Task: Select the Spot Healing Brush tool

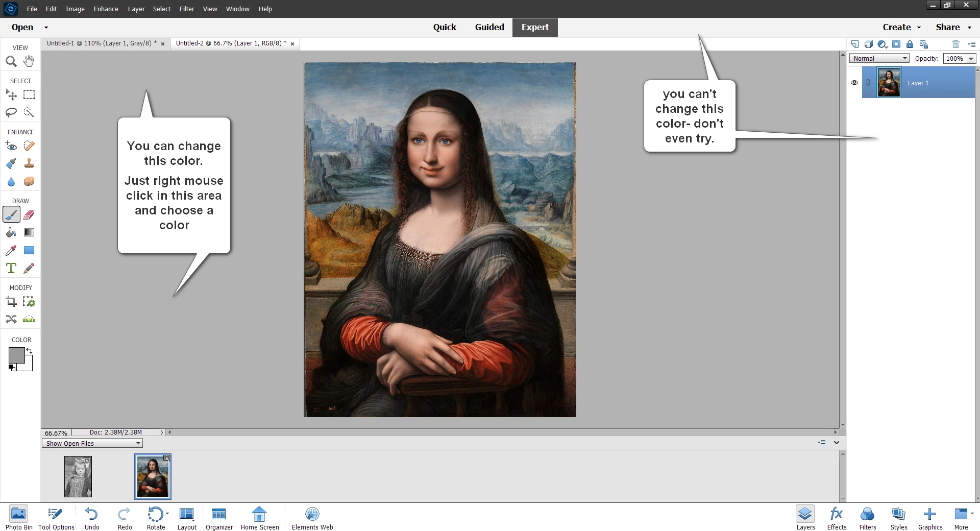Action: [x=29, y=147]
